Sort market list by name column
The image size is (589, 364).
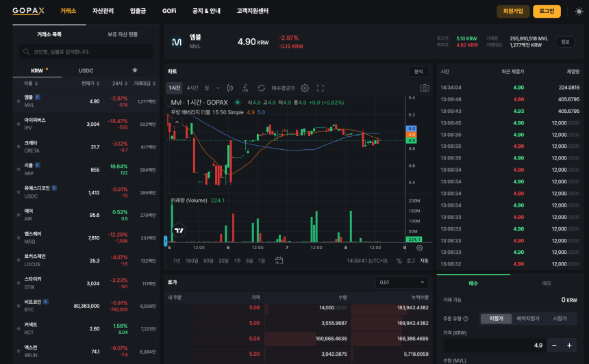[31, 83]
